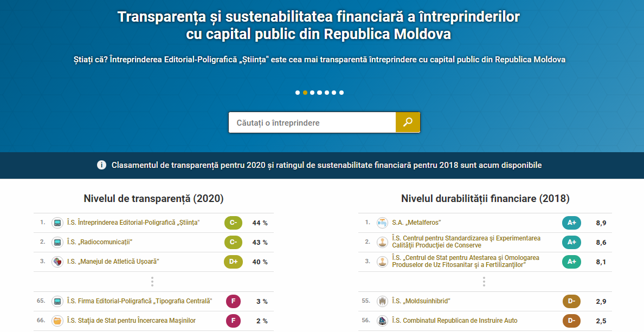
Task: Select the last carousel dot
Action: click(x=342, y=93)
